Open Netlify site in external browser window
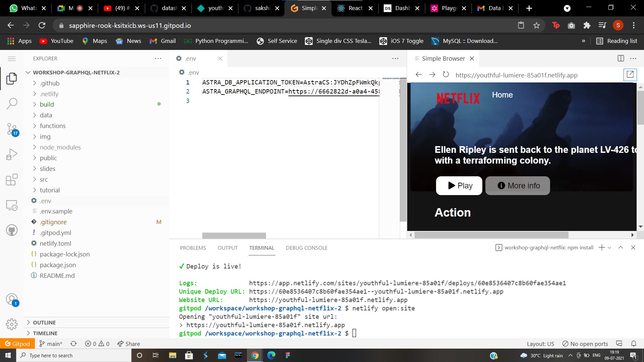644x362 pixels. (x=630, y=75)
